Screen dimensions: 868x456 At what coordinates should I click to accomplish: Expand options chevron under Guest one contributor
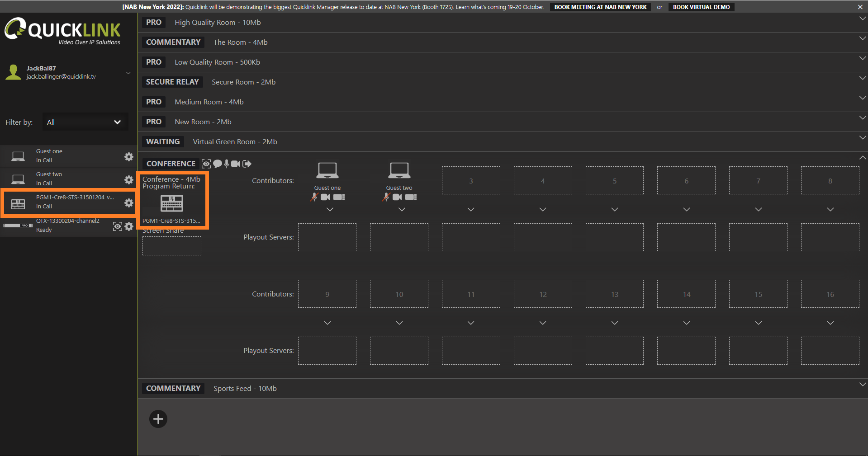click(330, 209)
